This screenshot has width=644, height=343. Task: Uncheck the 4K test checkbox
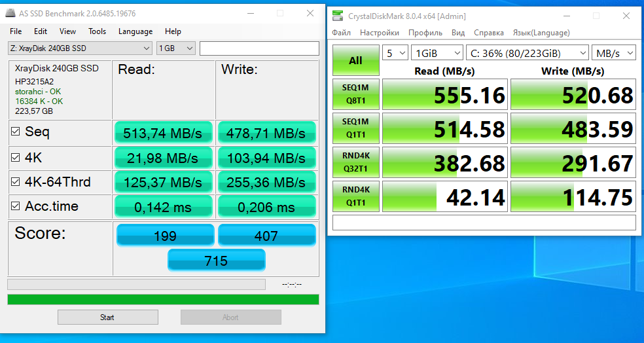pos(16,157)
